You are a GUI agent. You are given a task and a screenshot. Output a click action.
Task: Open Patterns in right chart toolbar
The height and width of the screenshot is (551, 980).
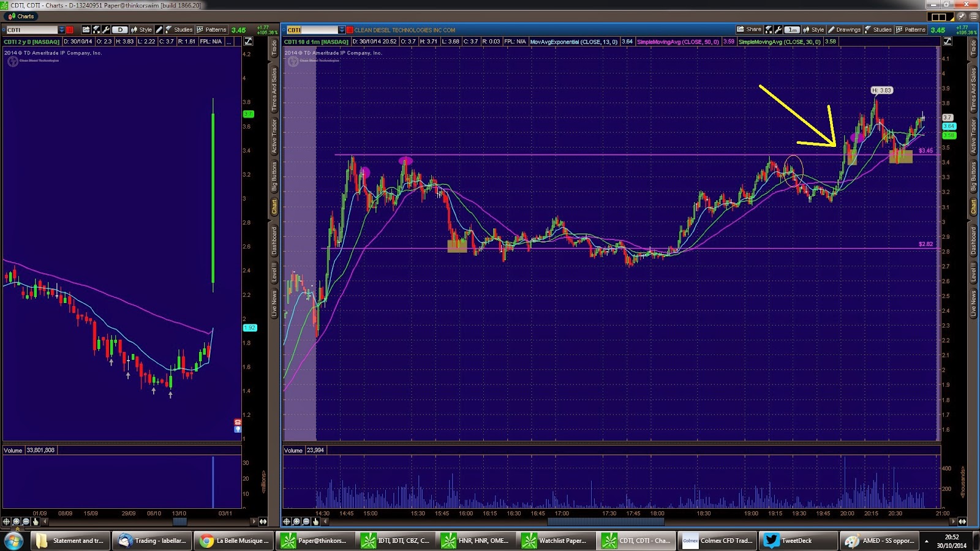coord(911,29)
